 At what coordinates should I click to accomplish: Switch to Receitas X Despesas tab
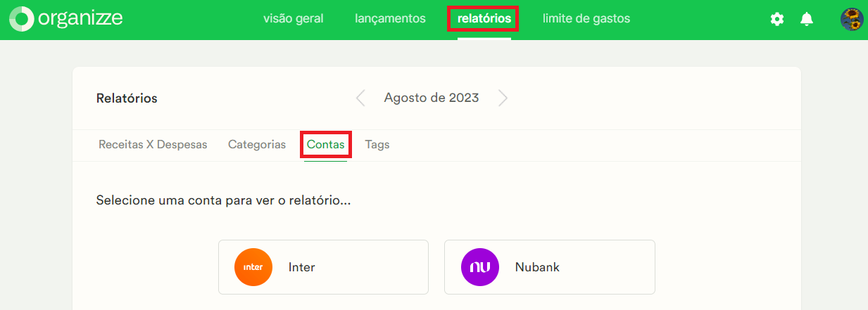(153, 144)
